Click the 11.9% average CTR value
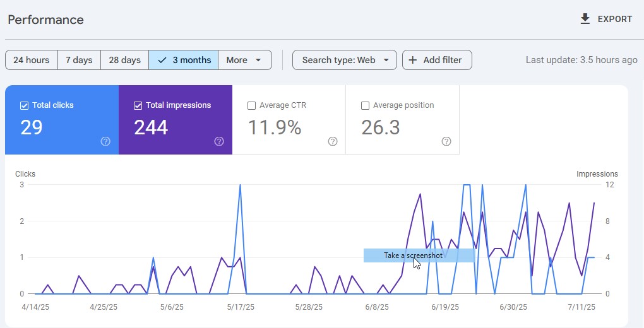 click(275, 127)
